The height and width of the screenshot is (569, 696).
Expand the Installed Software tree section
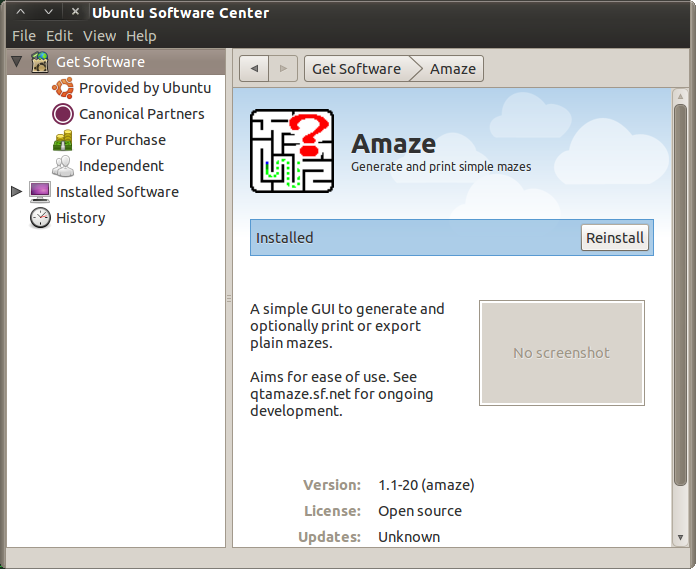16,192
